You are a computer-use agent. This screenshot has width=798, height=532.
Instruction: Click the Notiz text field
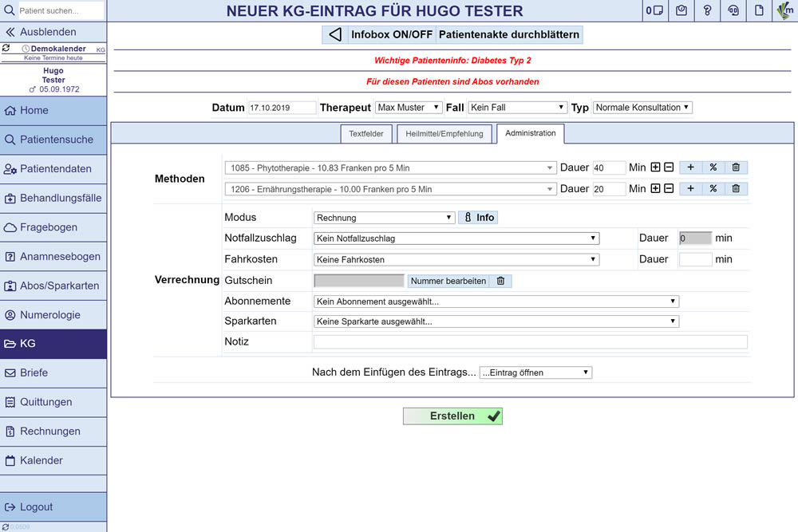530,342
